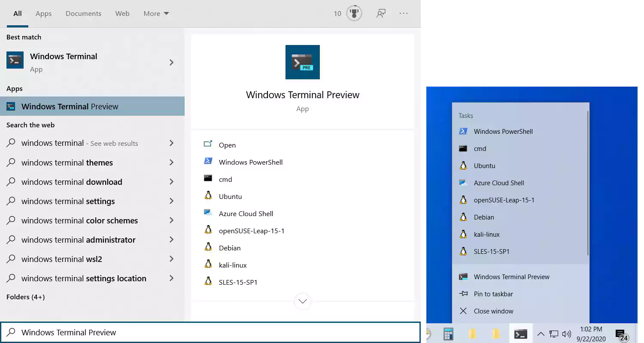Launch Windows PowerShell icon in search pane
This screenshot has width=644, height=343.
coord(208,161)
